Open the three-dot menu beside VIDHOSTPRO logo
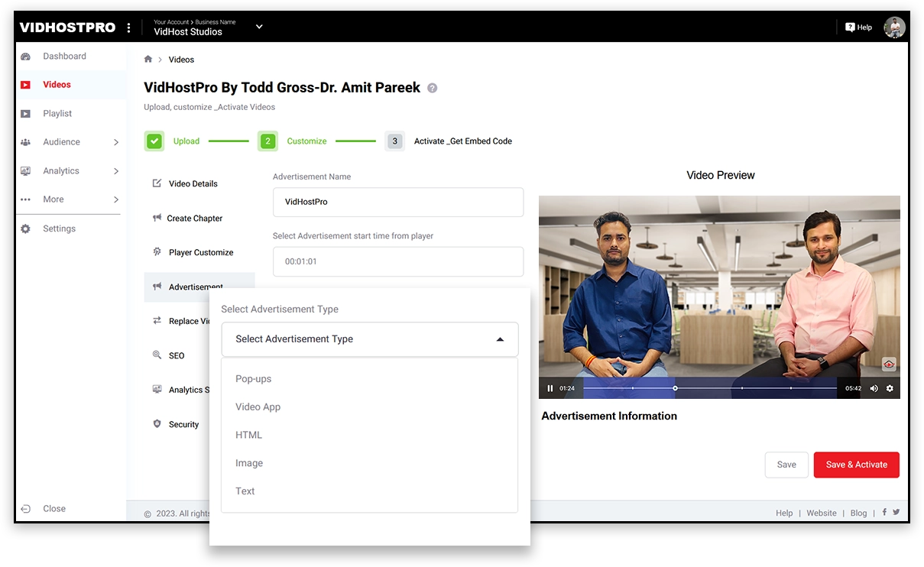This screenshot has width=924, height=567. [x=128, y=28]
